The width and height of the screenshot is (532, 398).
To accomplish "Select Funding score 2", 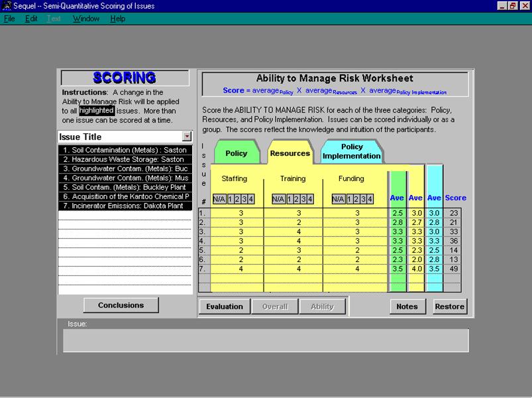I will [356, 199].
